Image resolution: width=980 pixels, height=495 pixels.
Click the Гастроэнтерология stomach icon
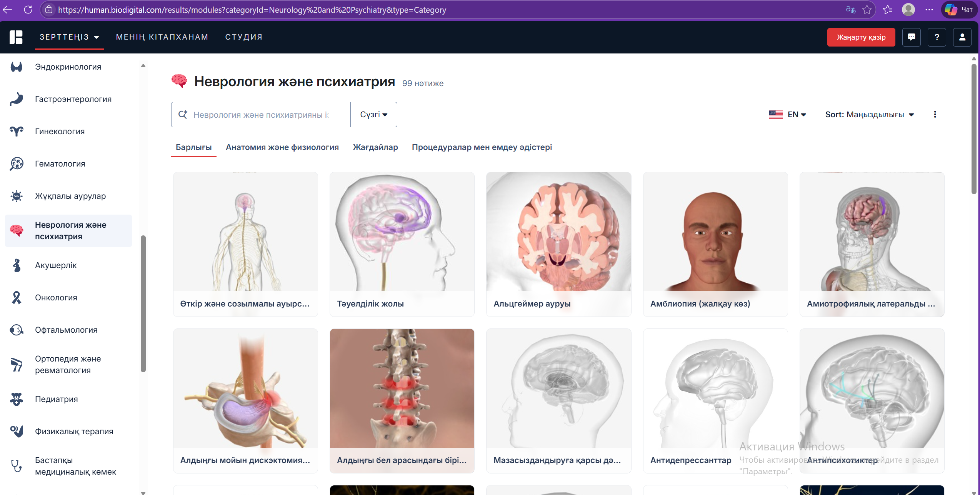pyautogui.click(x=17, y=99)
